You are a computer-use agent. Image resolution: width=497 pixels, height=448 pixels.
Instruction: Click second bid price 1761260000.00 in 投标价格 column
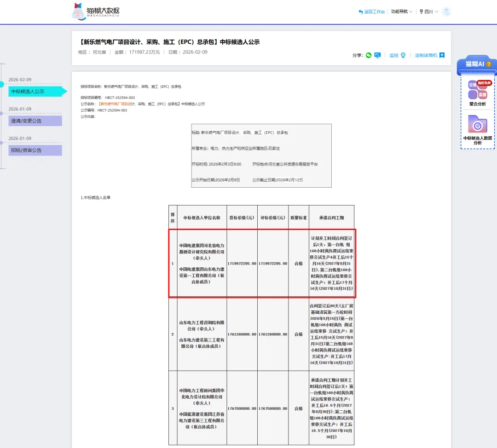(x=242, y=334)
